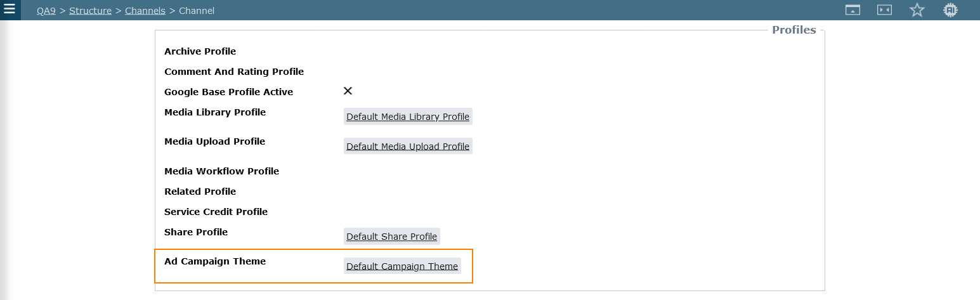Go to QA9 in the breadcrumb
Viewport: 980px width, 300px height.
click(x=46, y=11)
